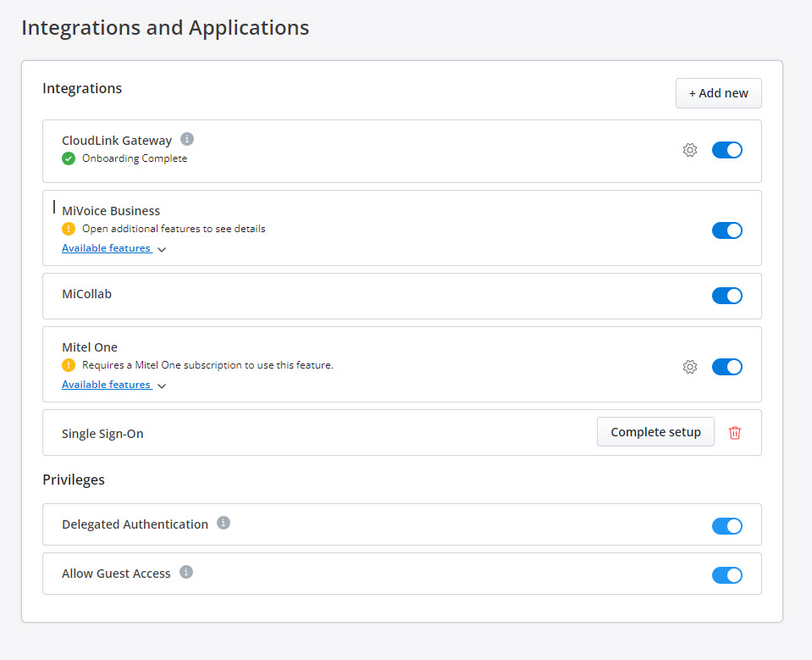Click the Mitel One name
This screenshot has height=660, width=812.
click(90, 347)
